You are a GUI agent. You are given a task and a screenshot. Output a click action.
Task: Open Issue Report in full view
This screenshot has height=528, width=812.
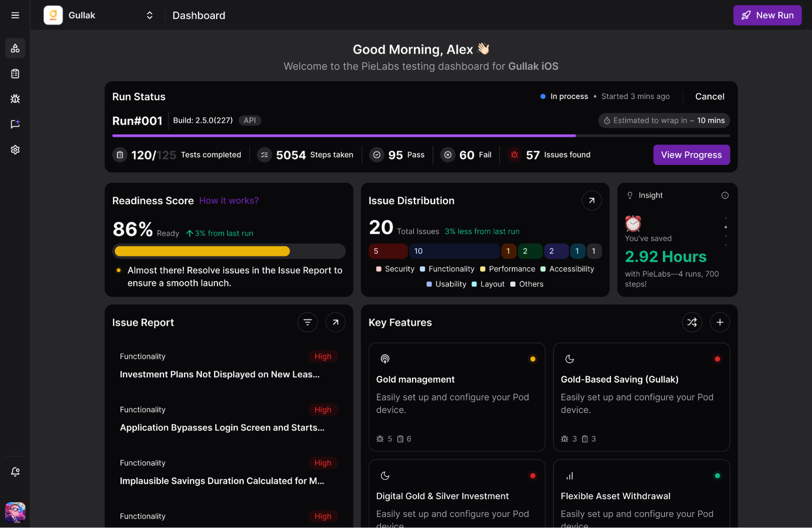[336, 322]
